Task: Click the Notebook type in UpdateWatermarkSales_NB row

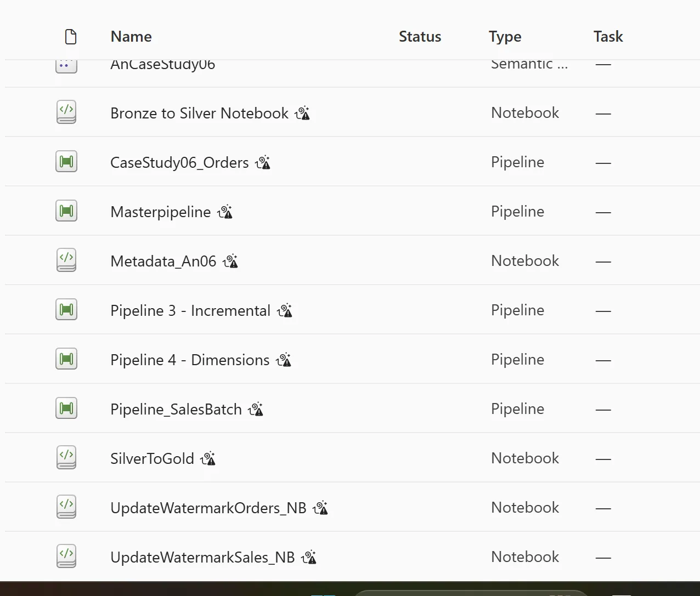Action: click(x=525, y=557)
